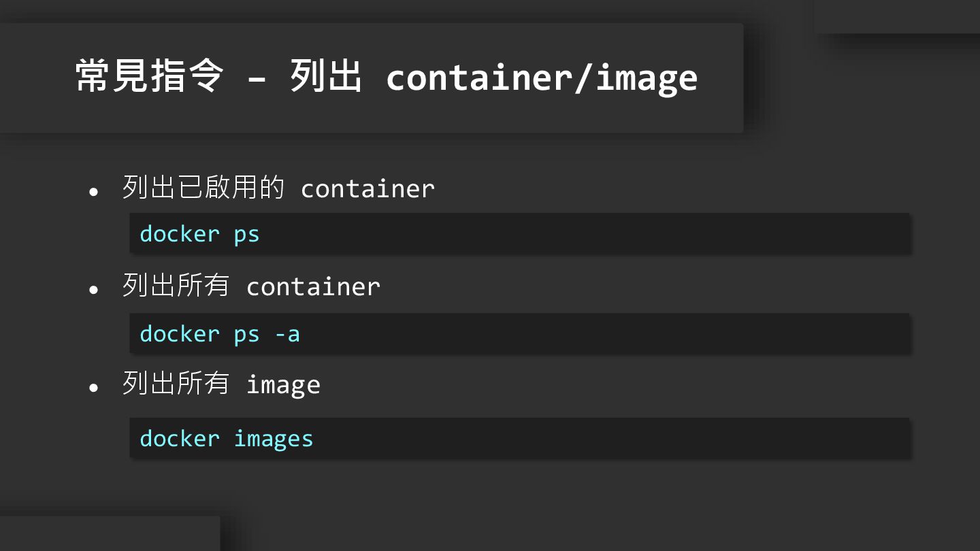The image size is (980, 551).
Task: Click the bullet dot before 列出所有 container
Action: (x=94, y=290)
